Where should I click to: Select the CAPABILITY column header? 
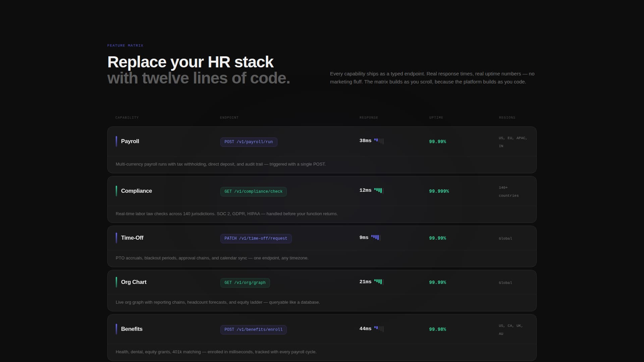[127, 117]
